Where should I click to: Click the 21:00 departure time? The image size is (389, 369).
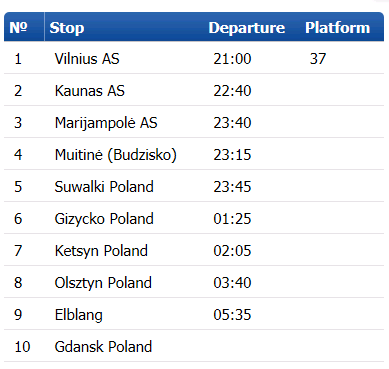[232, 59]
